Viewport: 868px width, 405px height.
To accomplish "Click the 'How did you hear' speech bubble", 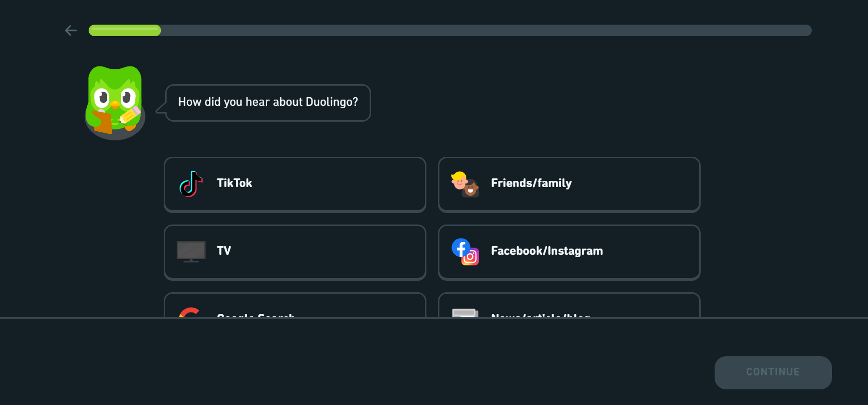I will click(x=268, y=102).
